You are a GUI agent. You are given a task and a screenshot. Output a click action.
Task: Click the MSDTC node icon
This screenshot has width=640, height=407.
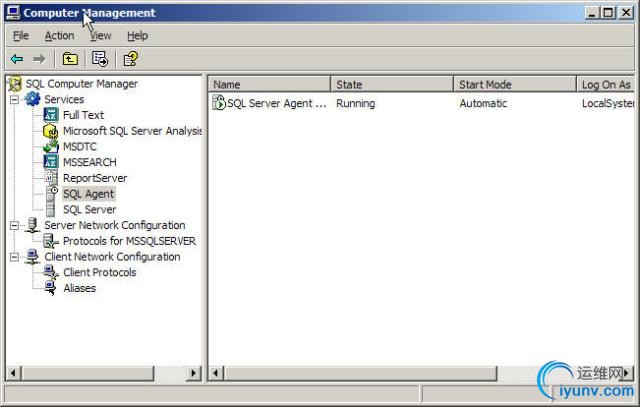coord(51,147)
